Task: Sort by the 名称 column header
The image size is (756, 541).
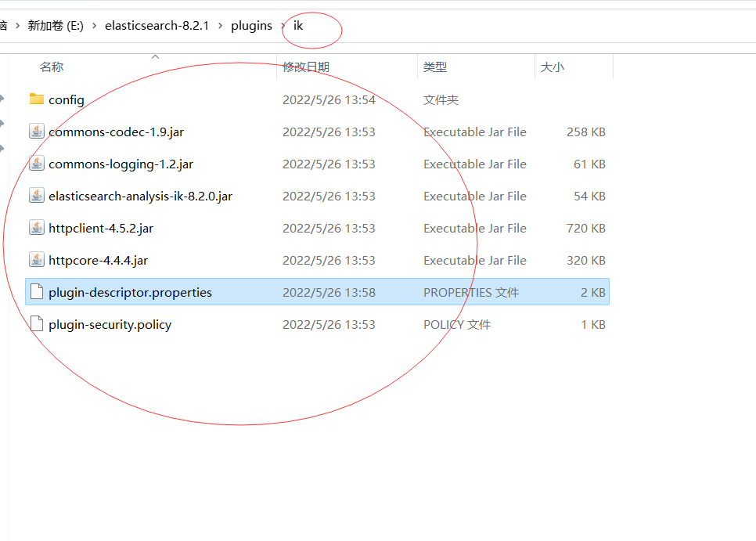Action: (x=52, y=67)
